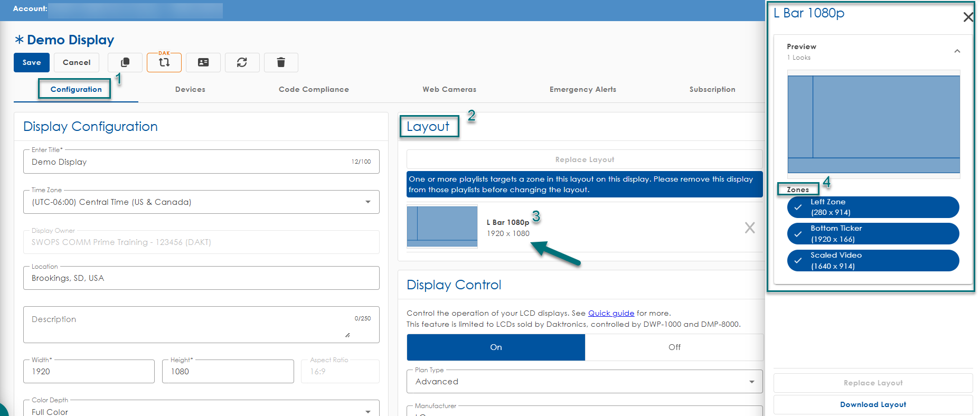The height and width of the screenshot is (416, 980).
Task: Turn display control Off
Action: click(x=674, y=347)
